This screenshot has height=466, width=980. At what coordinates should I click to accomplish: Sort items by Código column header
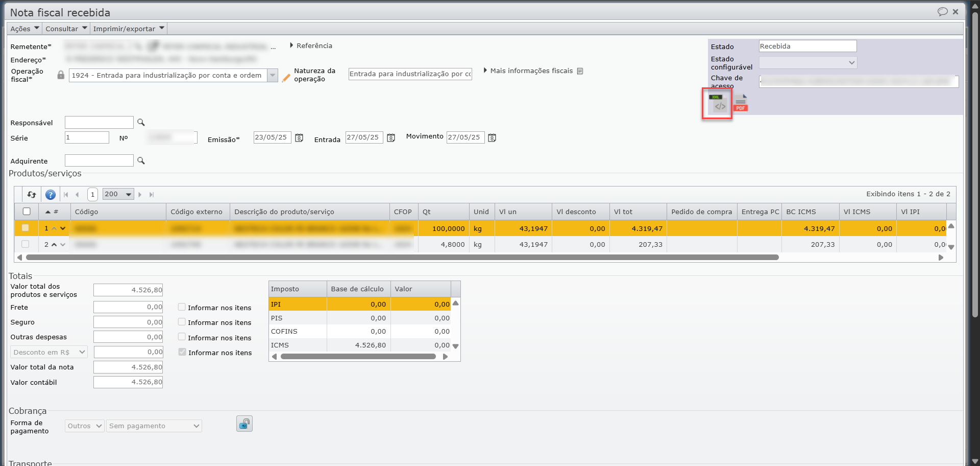tap(118, 212)
